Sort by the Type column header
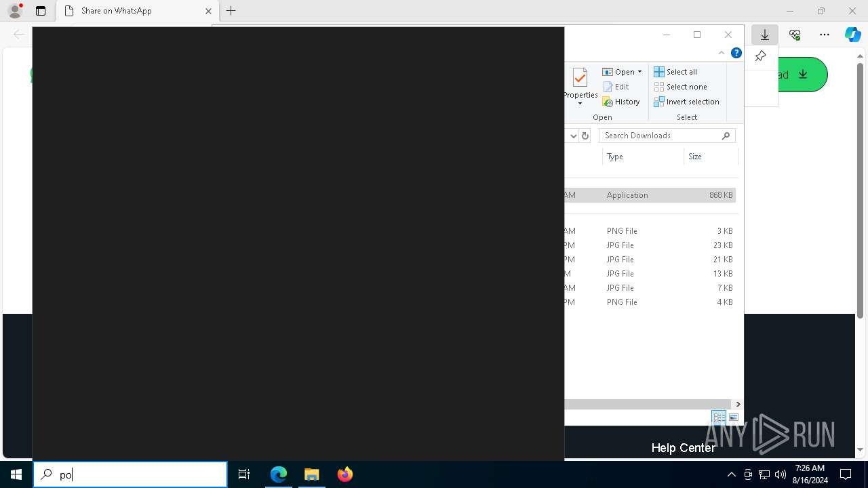Image resolution: width=868 pixels, height=488 pixels. pos(643,157)
